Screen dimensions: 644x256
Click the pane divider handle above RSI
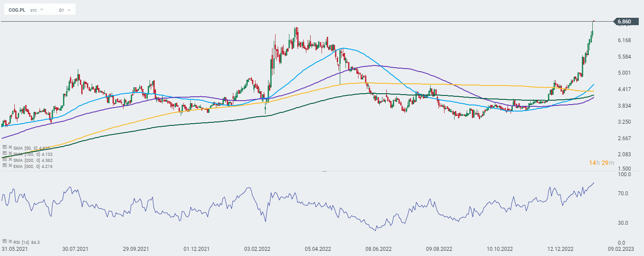coord(324,172)
